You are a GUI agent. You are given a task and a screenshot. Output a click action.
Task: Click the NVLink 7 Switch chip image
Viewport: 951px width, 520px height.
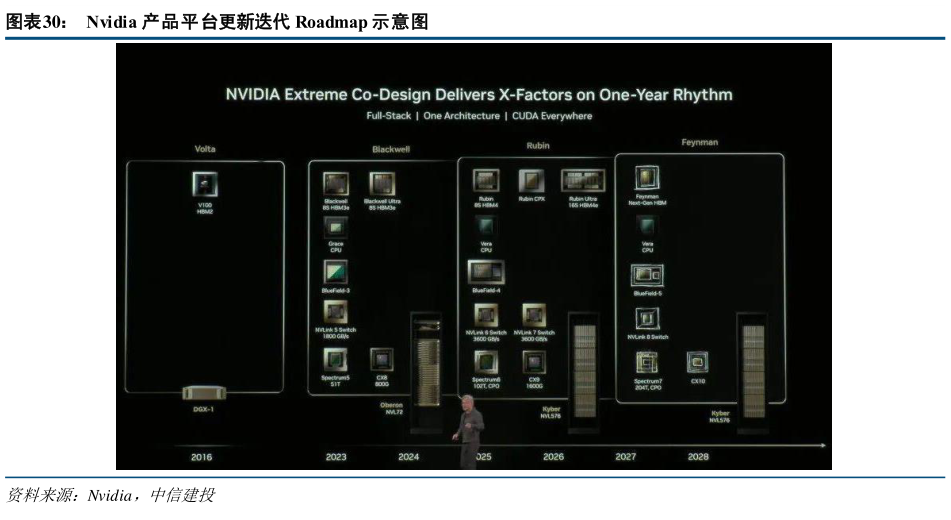coord(534,316)
